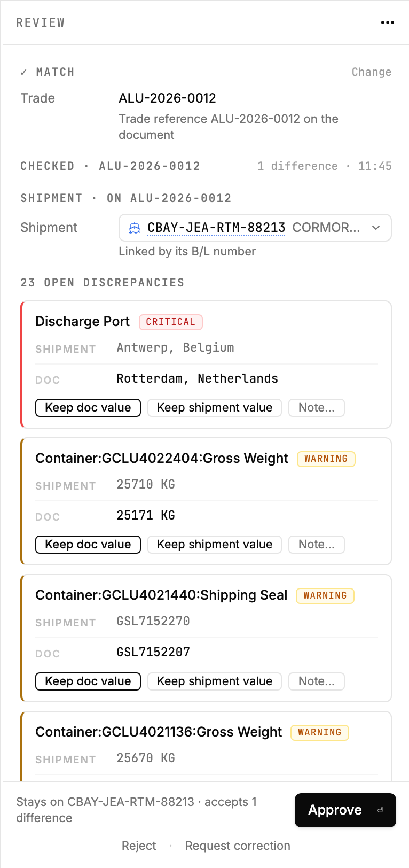
Task: Keep doc value for Discharge Port
Action: point(88,408)
